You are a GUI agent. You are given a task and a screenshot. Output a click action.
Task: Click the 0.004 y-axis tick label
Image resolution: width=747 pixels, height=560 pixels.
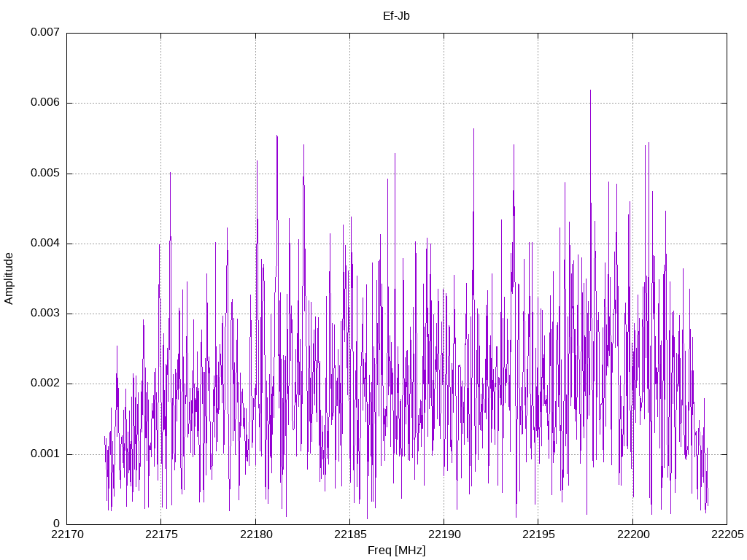click(45, 243)
